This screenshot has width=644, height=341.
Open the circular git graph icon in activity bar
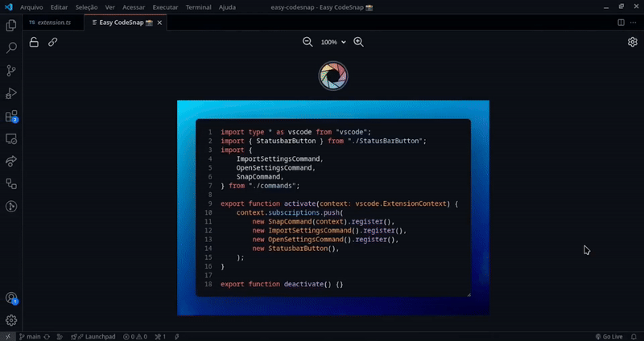click(x=11, y=207)
